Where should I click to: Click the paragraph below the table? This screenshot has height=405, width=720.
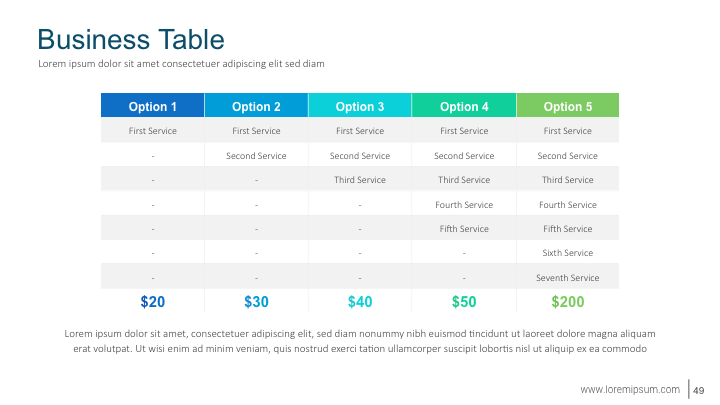[x=360, y=341]
